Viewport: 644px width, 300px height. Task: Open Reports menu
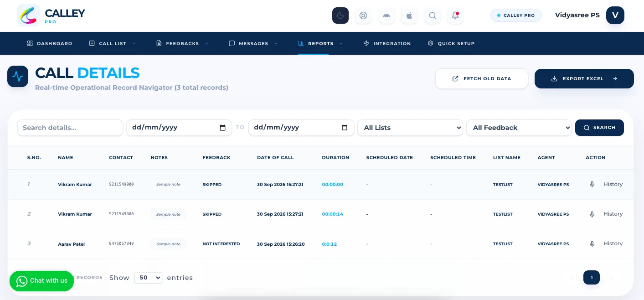coord(321,43)
